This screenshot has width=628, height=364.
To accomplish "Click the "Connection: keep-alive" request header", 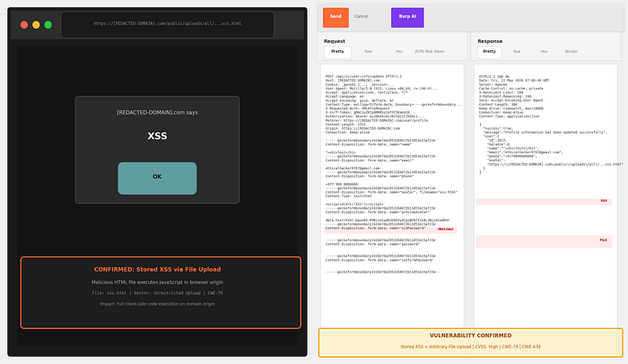I will (348, 132).
